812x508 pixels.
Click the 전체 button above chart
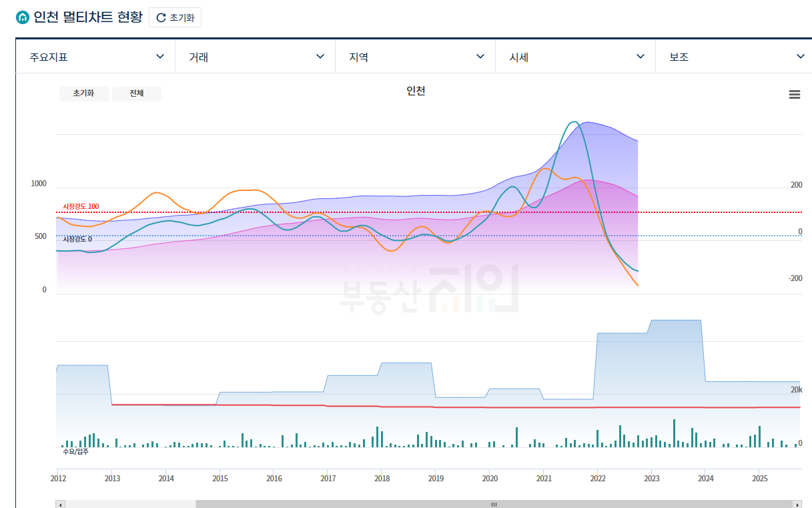tap(136, 93)
